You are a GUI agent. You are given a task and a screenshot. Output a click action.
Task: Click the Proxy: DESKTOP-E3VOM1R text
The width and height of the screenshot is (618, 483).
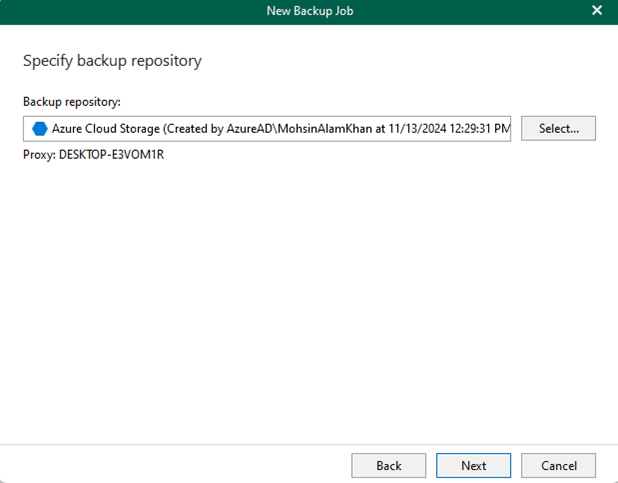point(93,154)
